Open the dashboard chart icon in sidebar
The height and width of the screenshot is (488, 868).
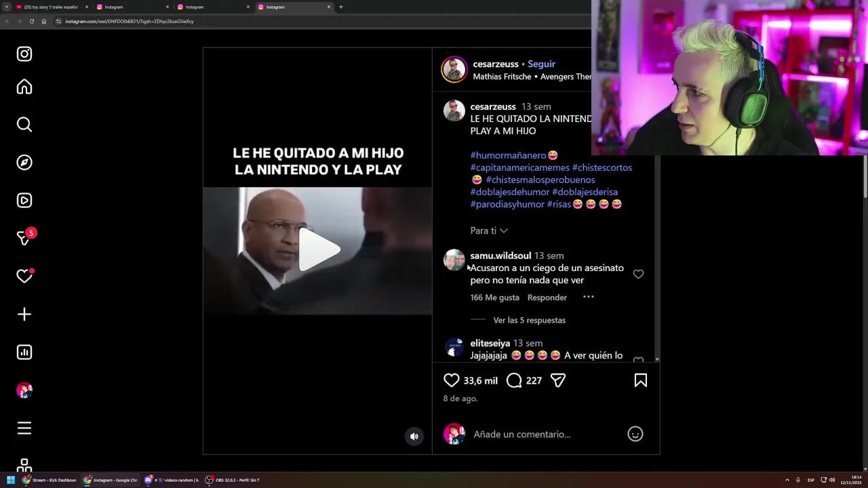point(24,352)
